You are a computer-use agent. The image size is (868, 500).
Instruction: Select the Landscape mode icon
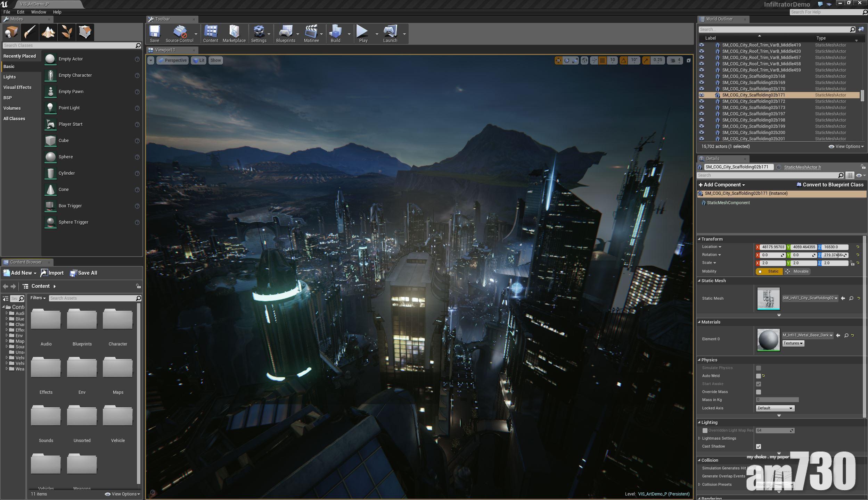tap(48, 32)
